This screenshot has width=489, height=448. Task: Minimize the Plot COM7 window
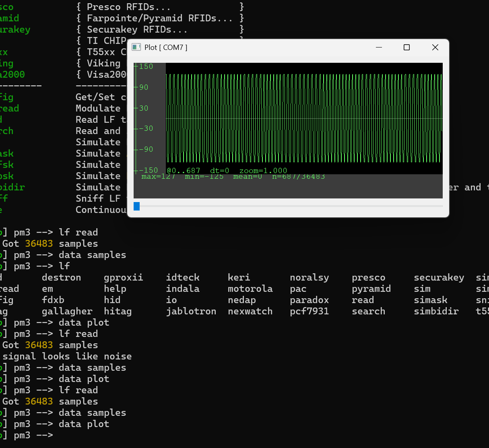point(379,47)
